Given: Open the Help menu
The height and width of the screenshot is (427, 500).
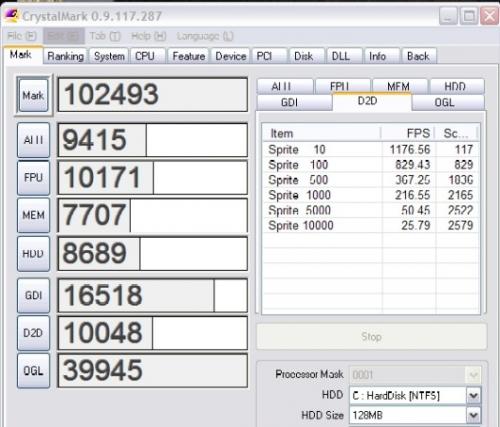Looking at the screenshot, I should click(x=148, y=36).
